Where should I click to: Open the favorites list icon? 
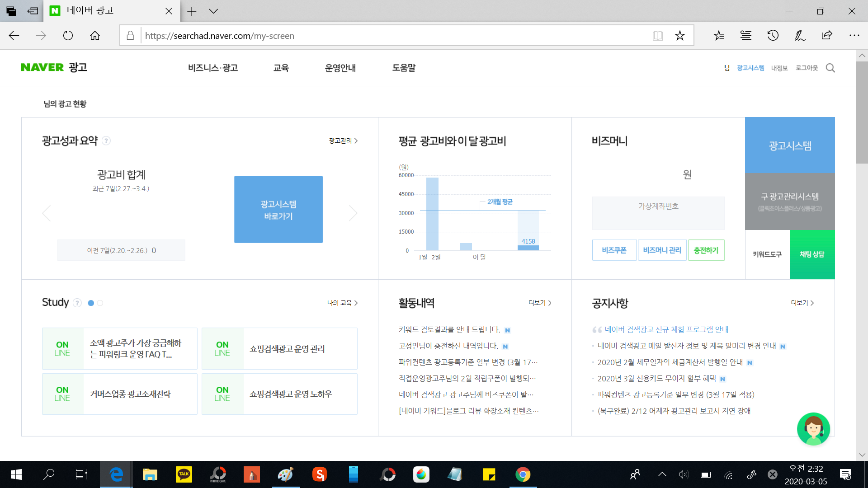[719, 36]
